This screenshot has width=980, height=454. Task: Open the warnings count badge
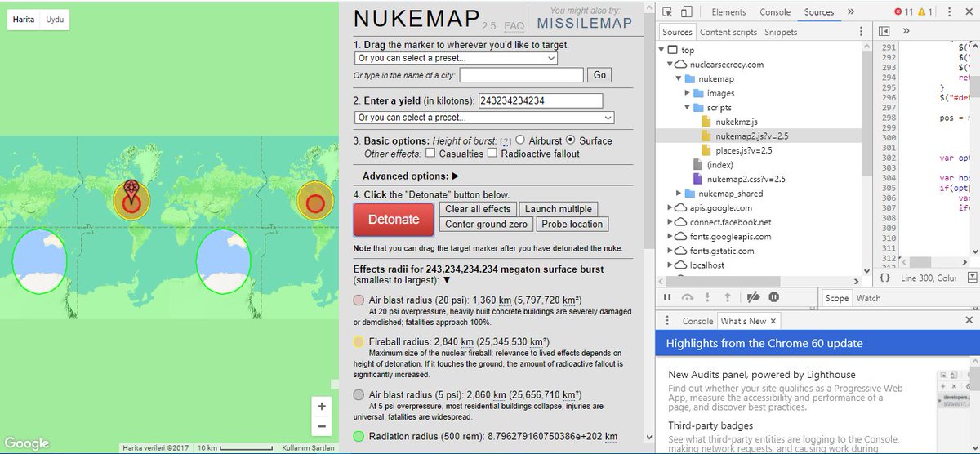[925, 12]
